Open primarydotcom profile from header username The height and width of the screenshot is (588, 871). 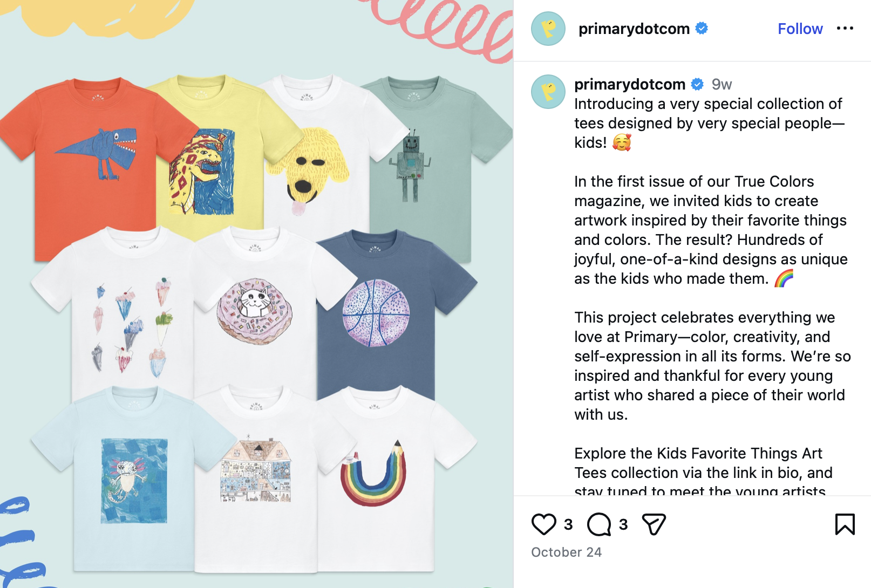pos(634,29)
